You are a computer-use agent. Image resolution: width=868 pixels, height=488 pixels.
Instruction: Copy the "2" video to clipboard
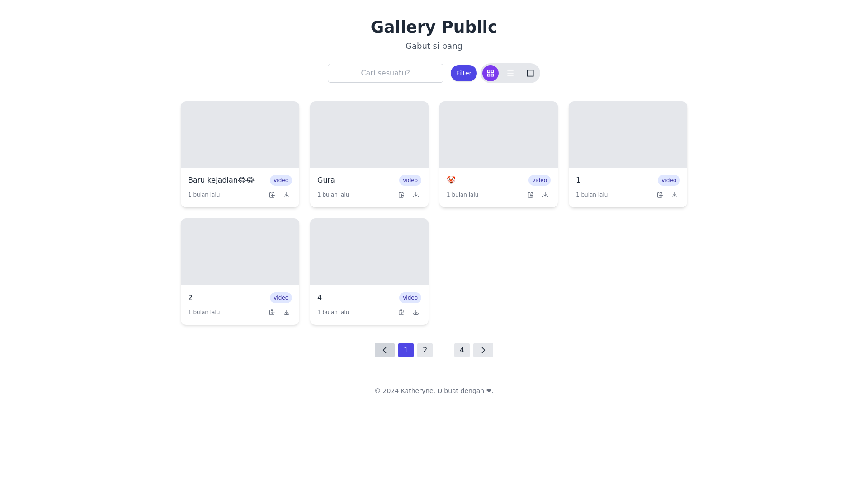coord(272,312)
